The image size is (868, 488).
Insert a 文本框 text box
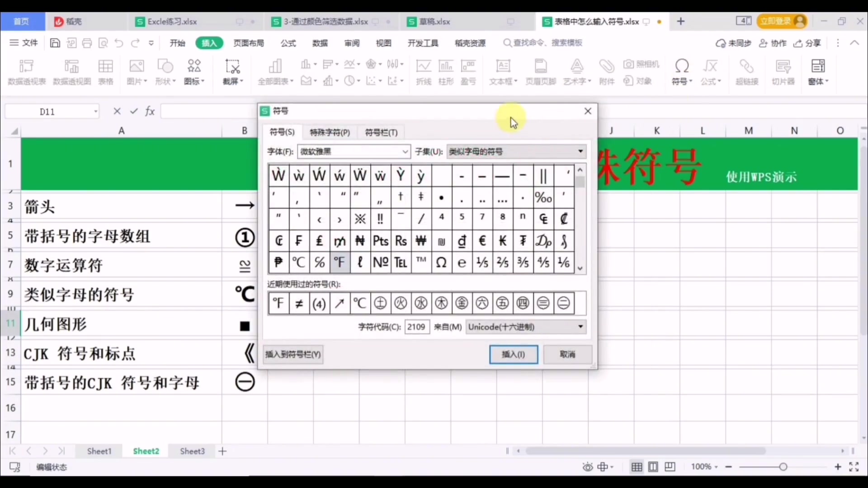pyautogui.click(x=502, y=72)
